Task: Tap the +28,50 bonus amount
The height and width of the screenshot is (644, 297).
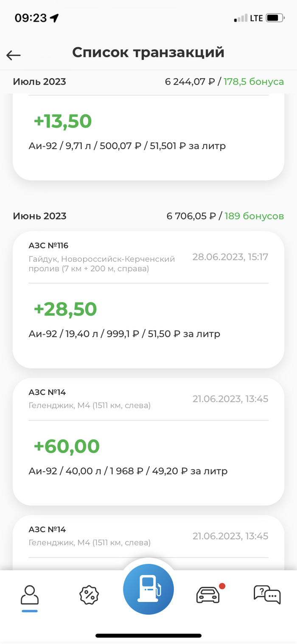Action: coord(65,309)
